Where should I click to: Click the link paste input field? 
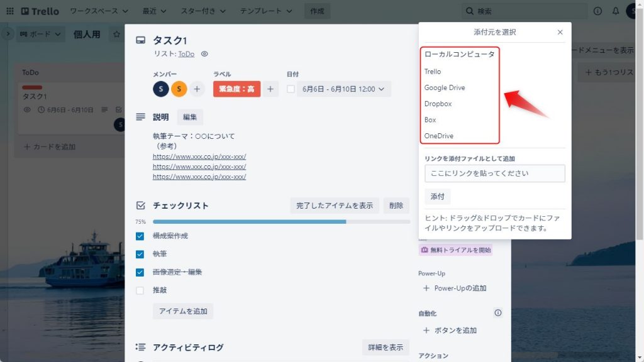(x=495, y=173)
